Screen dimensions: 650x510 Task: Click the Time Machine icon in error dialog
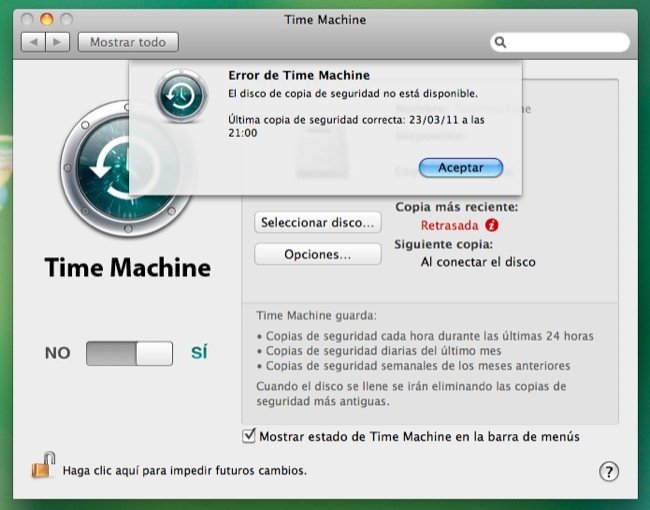181,96
